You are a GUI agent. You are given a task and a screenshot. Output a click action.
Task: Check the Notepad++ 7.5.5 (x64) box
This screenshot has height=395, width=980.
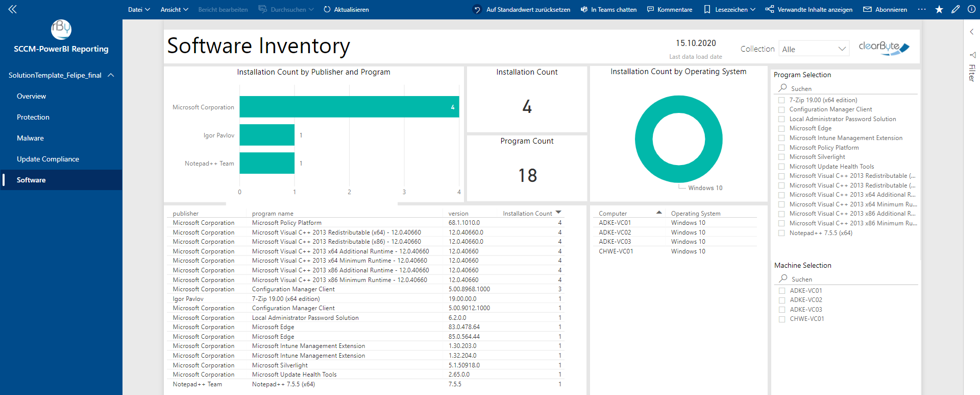tap(781, 233)
